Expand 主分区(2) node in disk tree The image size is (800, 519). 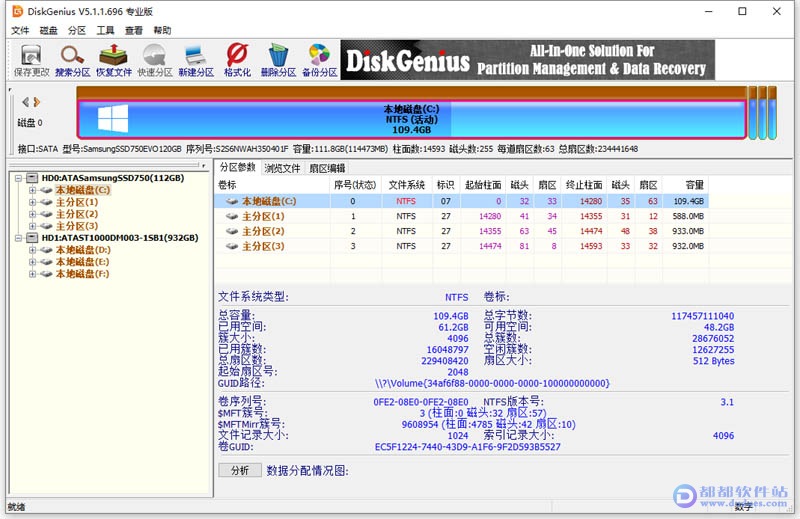[x=32, y=214]
